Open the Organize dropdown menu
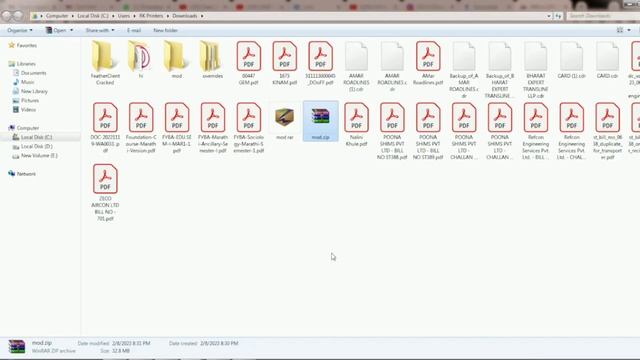Viewport: 640px width, 360px height. point(20,30)
